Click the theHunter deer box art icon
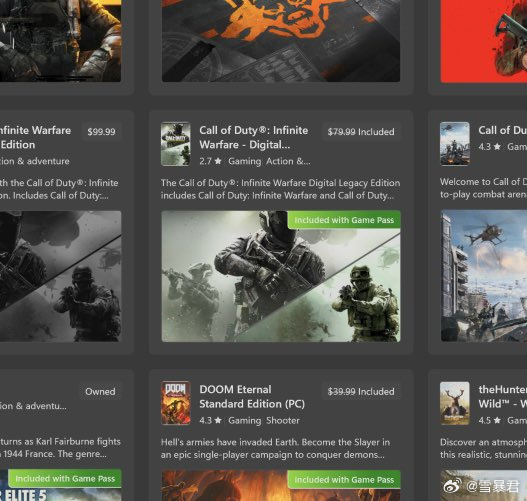The width and height of the screenshot is (527, 501). [455, 403]
